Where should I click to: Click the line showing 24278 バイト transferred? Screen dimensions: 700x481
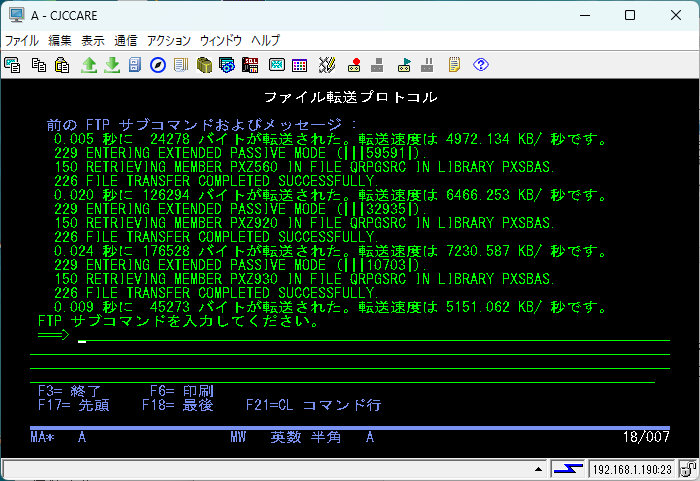330,139
